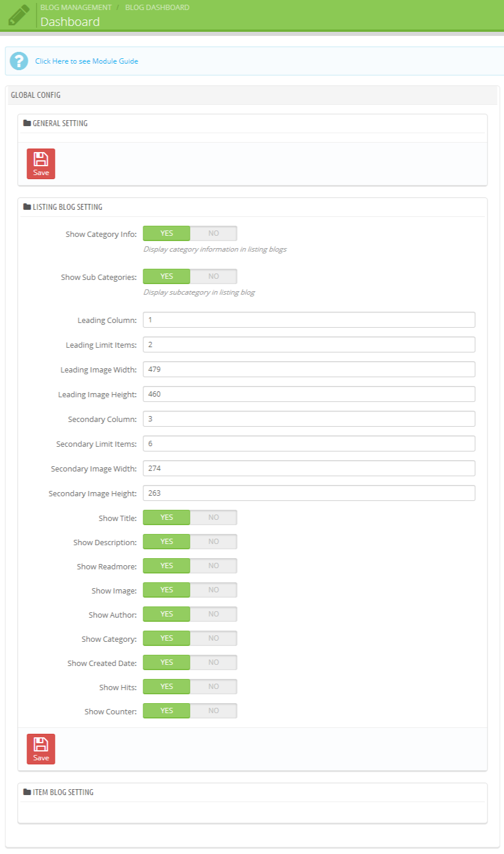Save the Listing Blog Setting section

[x=41, y=749]
